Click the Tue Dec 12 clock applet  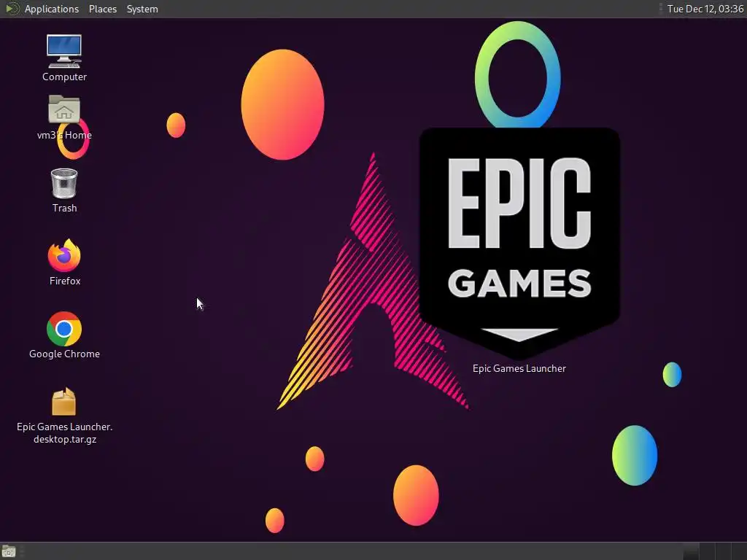(705, 9)
